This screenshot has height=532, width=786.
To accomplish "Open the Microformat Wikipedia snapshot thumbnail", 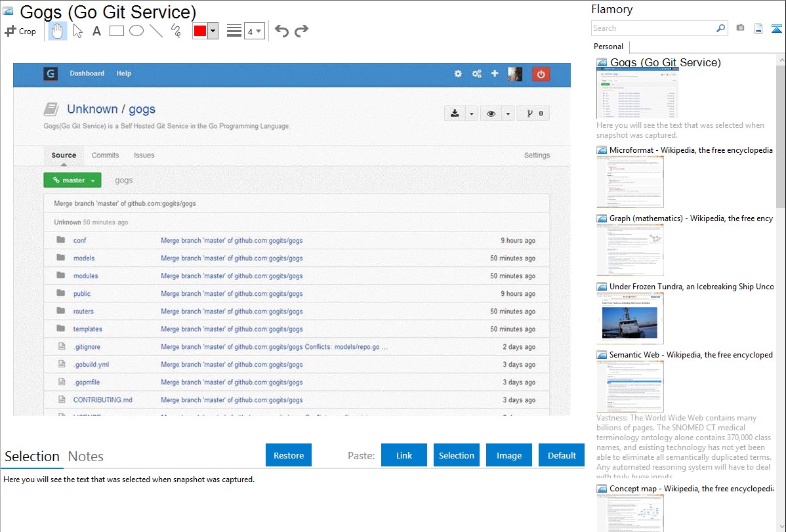I will click(x=630, y=182).
